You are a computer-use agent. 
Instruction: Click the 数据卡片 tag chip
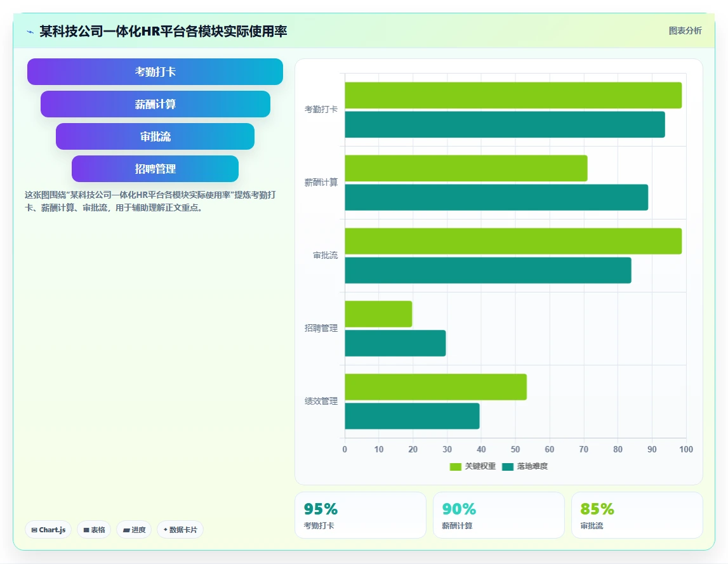180,530
